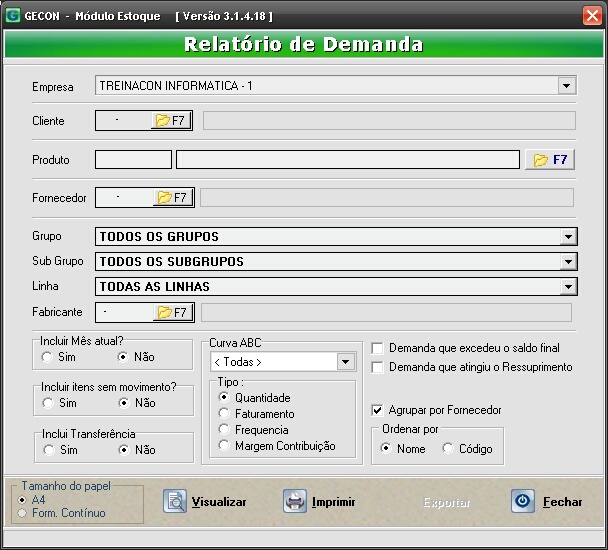Expand the Empresa dropdown list
The image size is (608, 550).
click(x=567, y=86)
